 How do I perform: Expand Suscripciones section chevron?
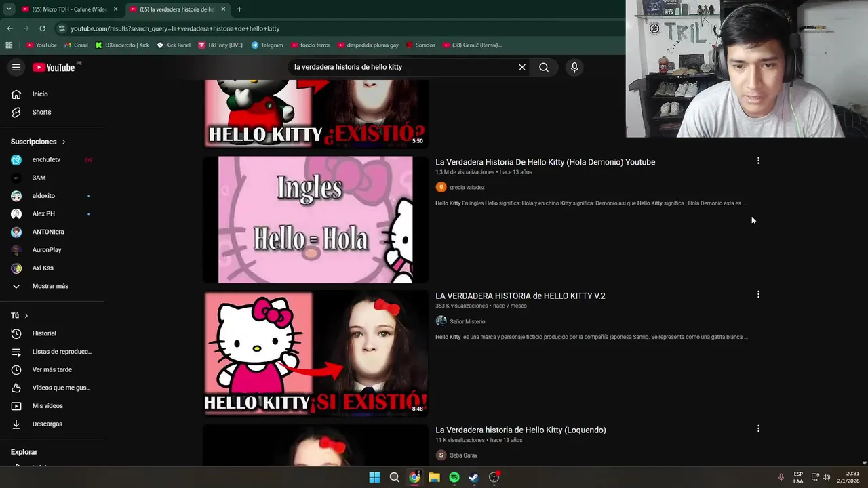coord(64,142)
